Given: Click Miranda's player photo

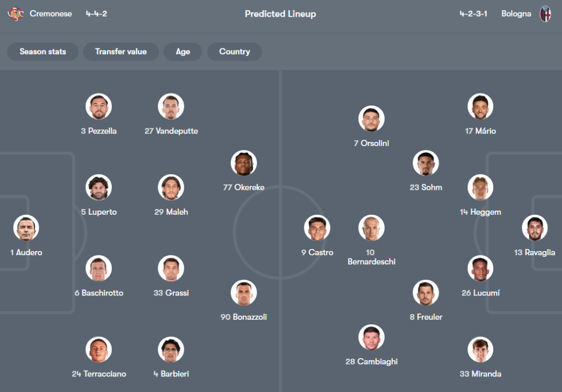Looking at the screenshot, I should pos(480,350).
